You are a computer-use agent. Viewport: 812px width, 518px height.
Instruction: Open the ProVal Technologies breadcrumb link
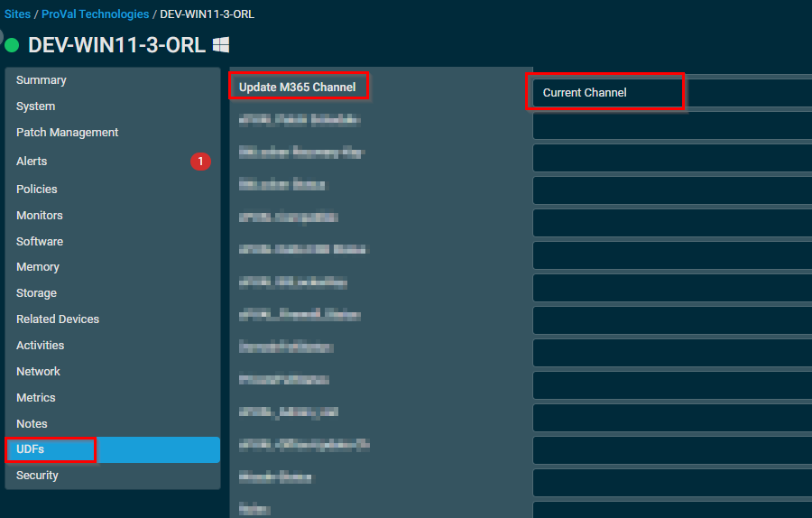[95, 14]
